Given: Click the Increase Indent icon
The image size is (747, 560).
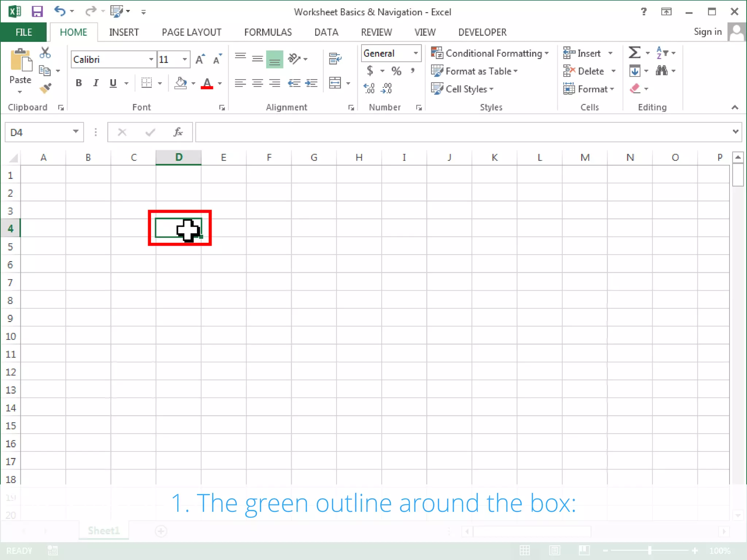Looking at the screenshot, I should pyautogui.click(x=311, y=83).
